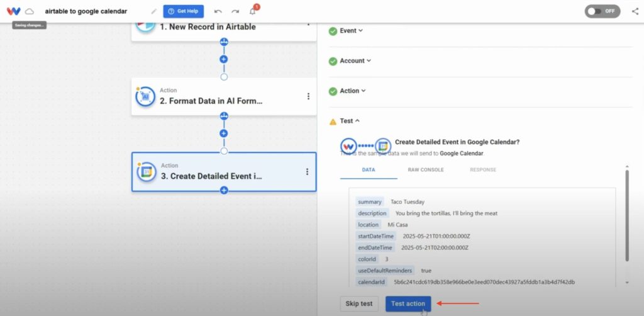Click the Test section warning icon

pos(333,121)
